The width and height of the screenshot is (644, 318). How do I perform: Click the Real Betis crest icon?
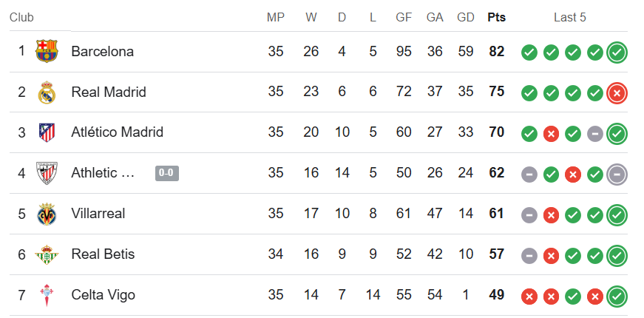(x=47, y=254)
